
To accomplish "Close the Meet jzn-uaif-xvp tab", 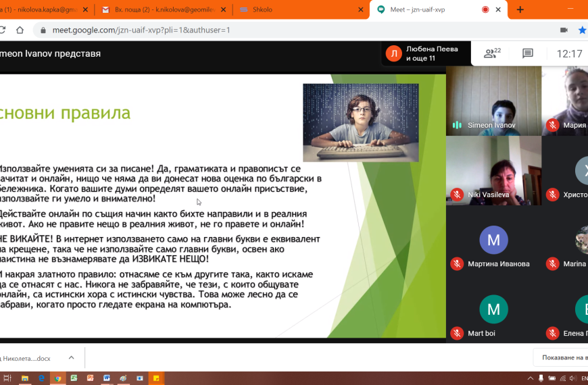I will (x=498, y=9).
